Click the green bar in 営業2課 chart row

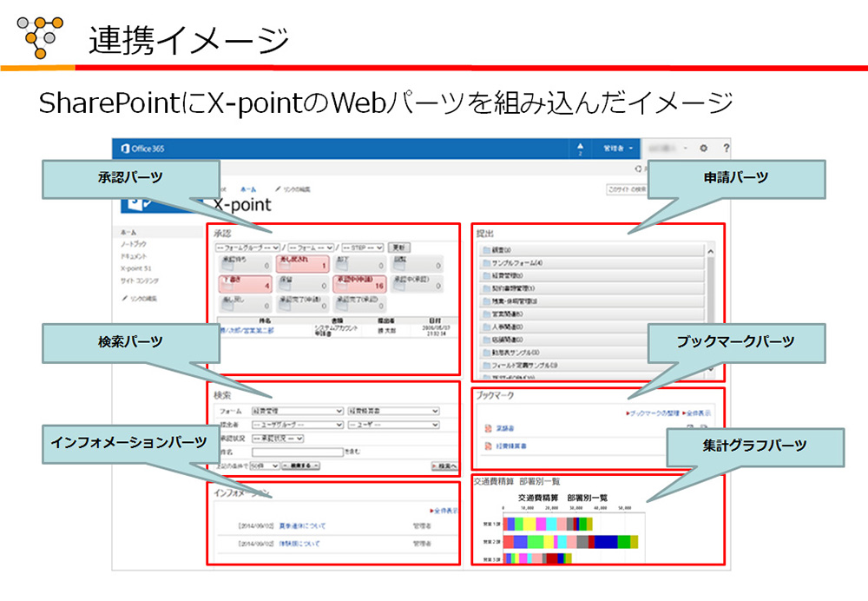coord(624,542)
